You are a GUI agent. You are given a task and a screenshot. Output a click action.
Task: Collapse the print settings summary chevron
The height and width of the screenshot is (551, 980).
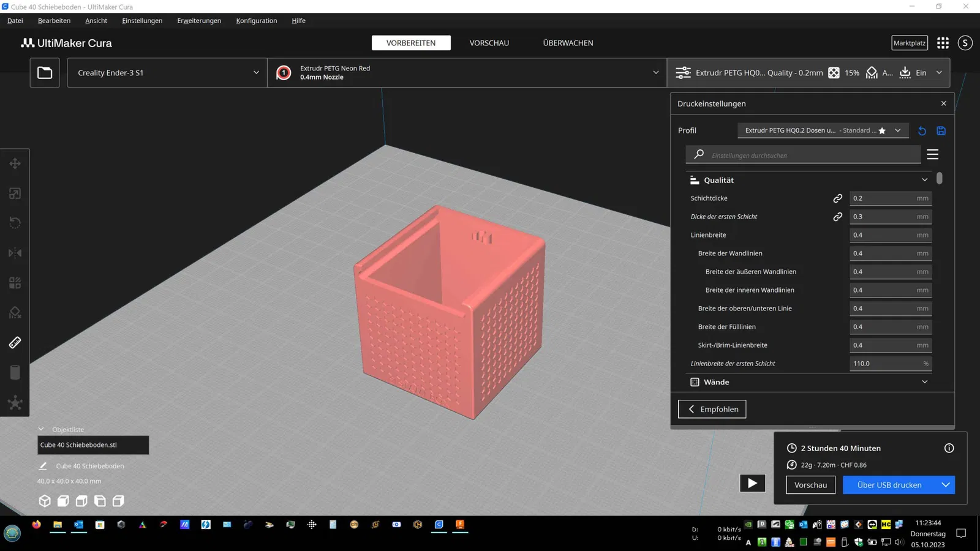pos(939,72)
